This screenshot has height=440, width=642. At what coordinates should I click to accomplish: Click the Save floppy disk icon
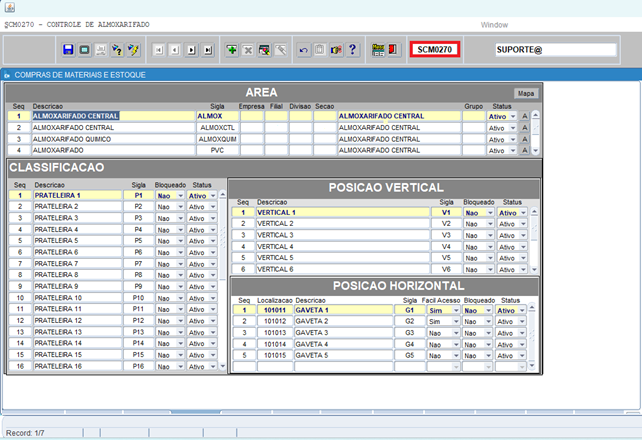coord(68,50)
